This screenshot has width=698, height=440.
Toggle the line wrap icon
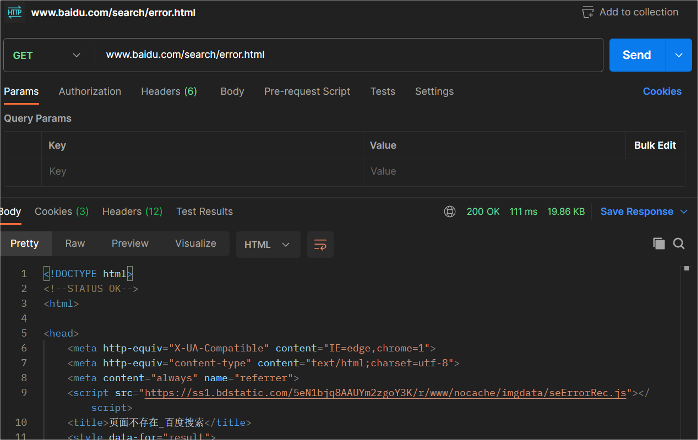coord(320,244)
